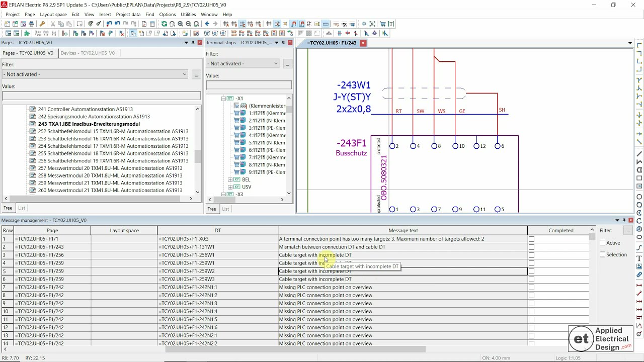The width and height of the screenshot is (644, 362).
Task: Click the Pages tree vertical scrollbar thumb
Action: pyautogui.click(x=197, y=156)
